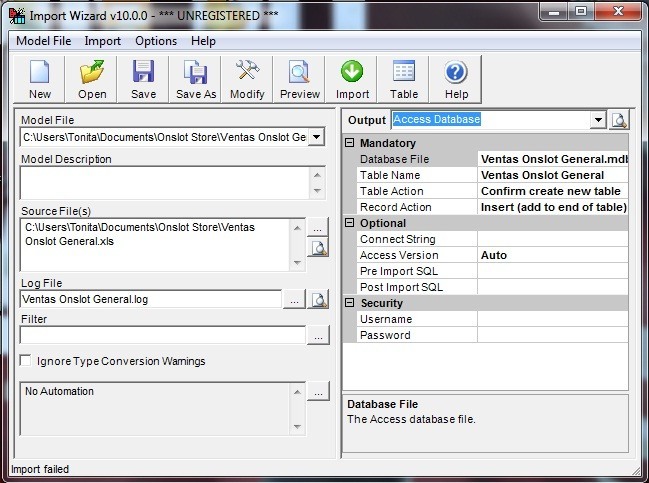649x483 pixels.
Task: Click the Username value cell
Action: pyautogui.click(x=553, y=319)
